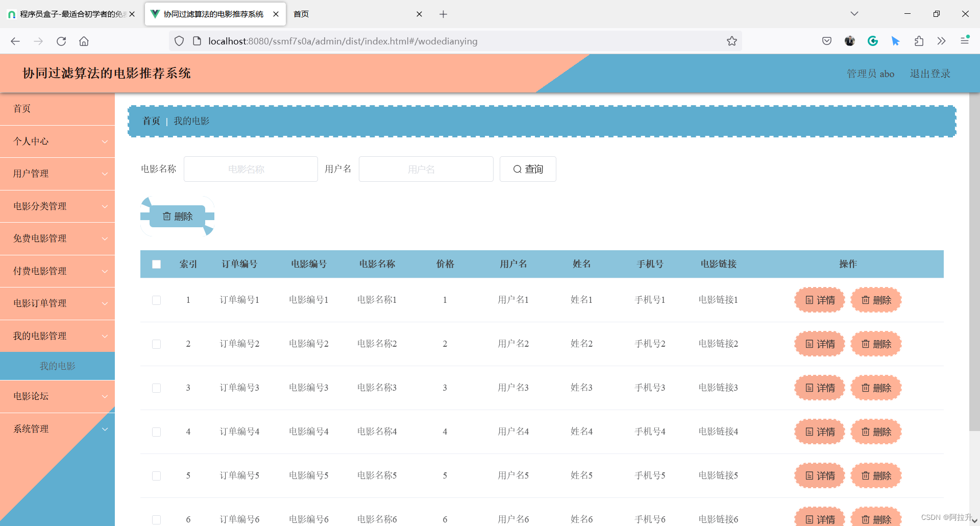Check the row 3 订单编号3 checkbox
Image resolution: width=980 pixels, height=526 pixels.
(156, 388)
